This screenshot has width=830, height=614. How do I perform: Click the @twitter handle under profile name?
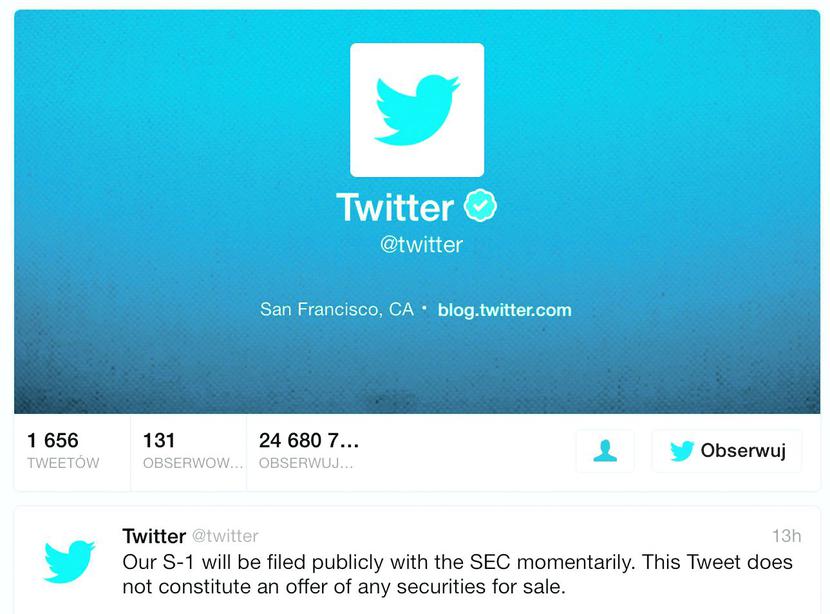pos(421,244)
